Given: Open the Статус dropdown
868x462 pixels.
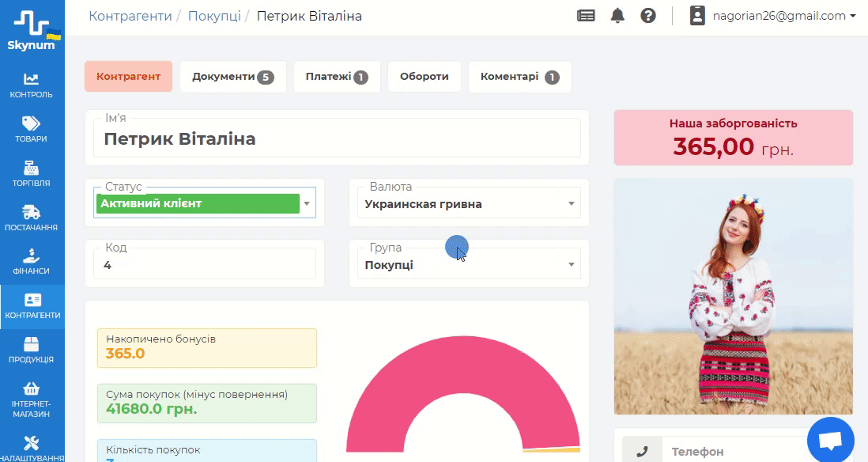Looking at the screenshot, I should click(x=204, y=203).
